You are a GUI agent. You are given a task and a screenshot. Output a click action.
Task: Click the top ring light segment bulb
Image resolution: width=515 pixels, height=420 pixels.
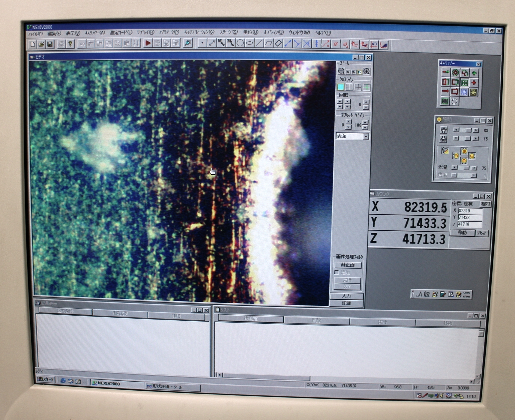464,151
